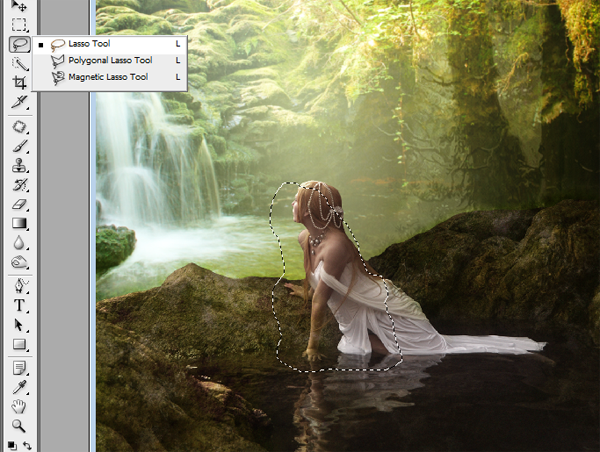Select the Horizontal Type tool
The width and height of the screenshot is (600, 452).
[x=19, y=305]
